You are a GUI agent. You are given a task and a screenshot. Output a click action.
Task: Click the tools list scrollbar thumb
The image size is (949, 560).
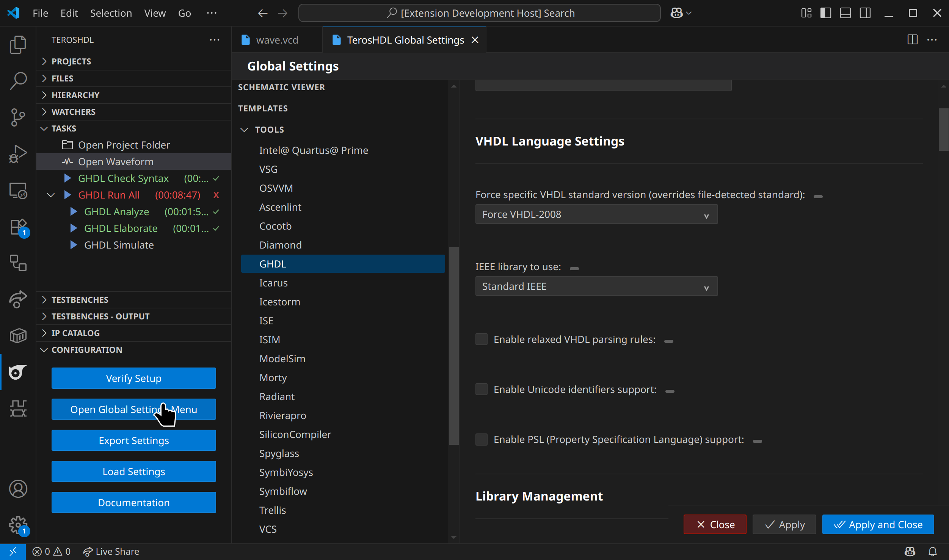click(454, 346)
